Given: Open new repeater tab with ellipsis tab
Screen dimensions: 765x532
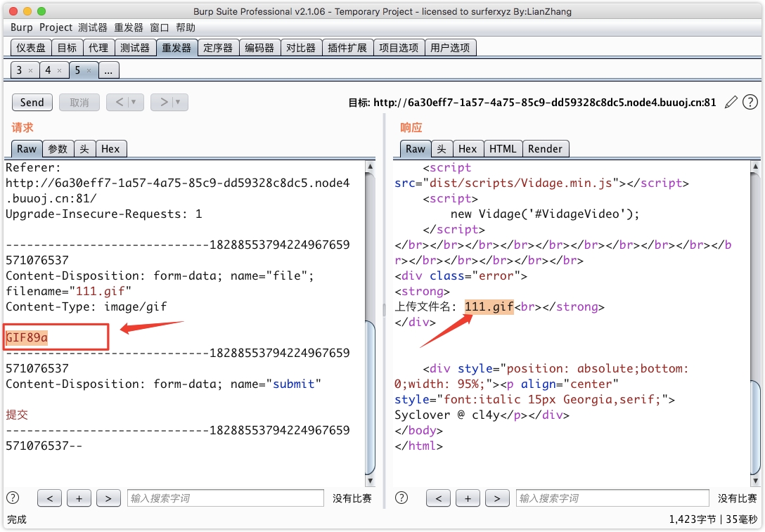Looking at the screenshot, I should pyautogui.click(x=109, y=70).
